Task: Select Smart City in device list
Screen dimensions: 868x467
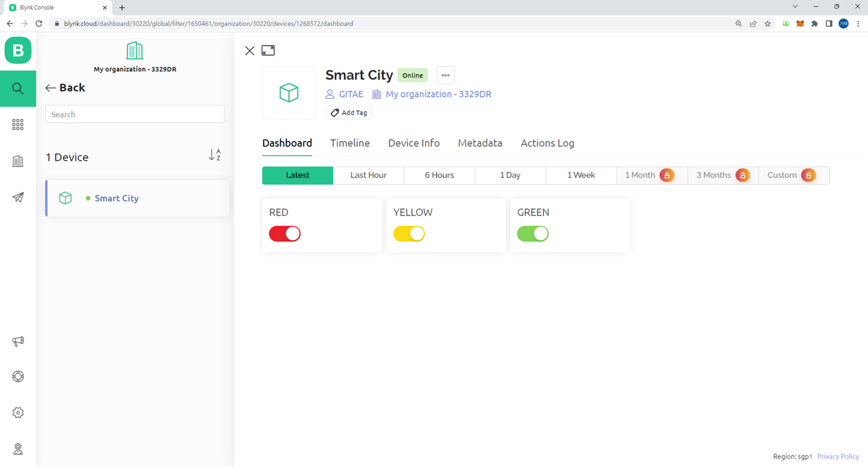Action: 138,198
